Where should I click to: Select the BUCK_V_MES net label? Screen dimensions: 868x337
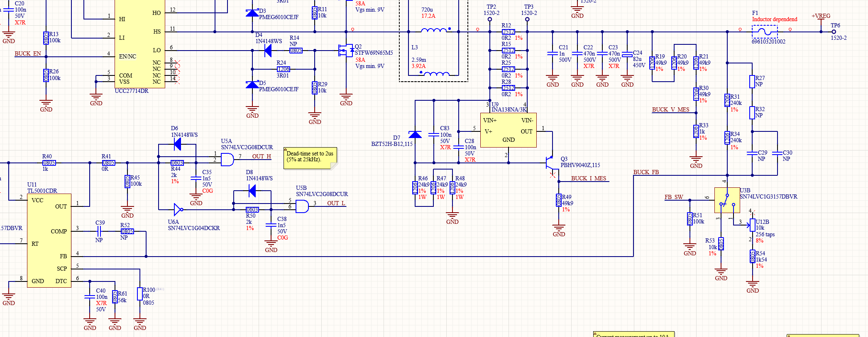coord(670,110)
